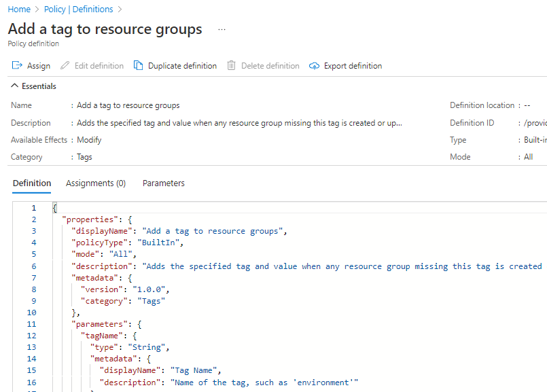Open the ellipsis more options menu
This screenshot has width=547, height=392.
point(222,30)
